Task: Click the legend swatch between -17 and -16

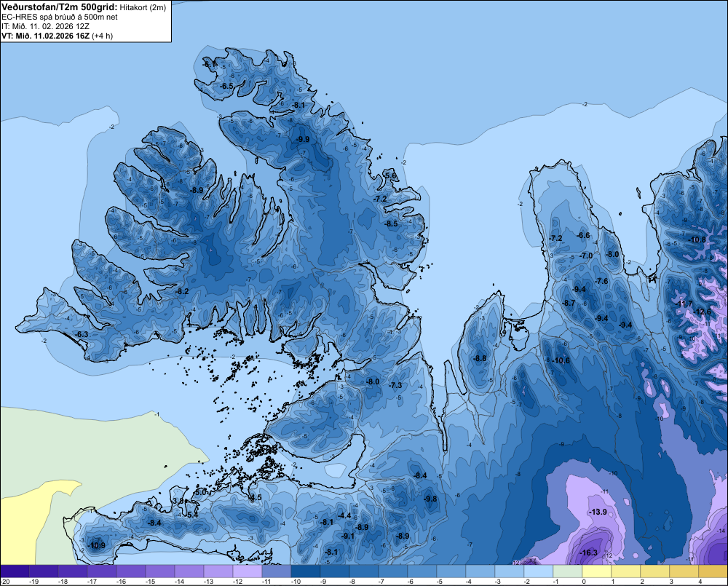Action: pos(102,571)
